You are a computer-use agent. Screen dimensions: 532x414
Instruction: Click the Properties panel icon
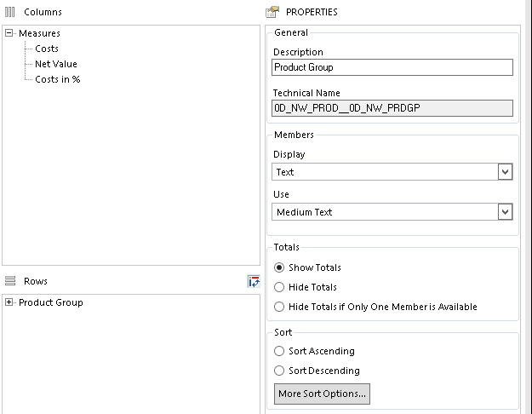coord(272,12)
